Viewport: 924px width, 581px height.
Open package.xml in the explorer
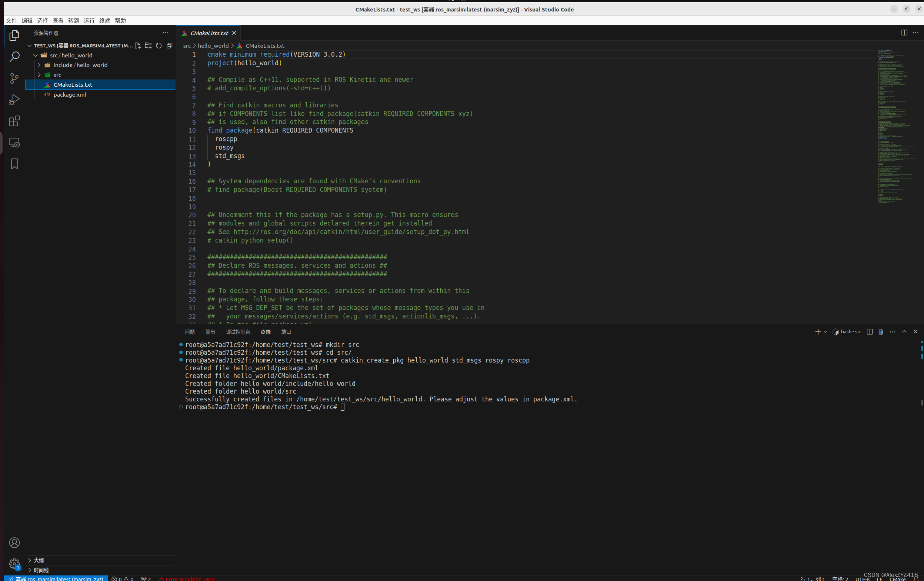(x=70, y=94)
